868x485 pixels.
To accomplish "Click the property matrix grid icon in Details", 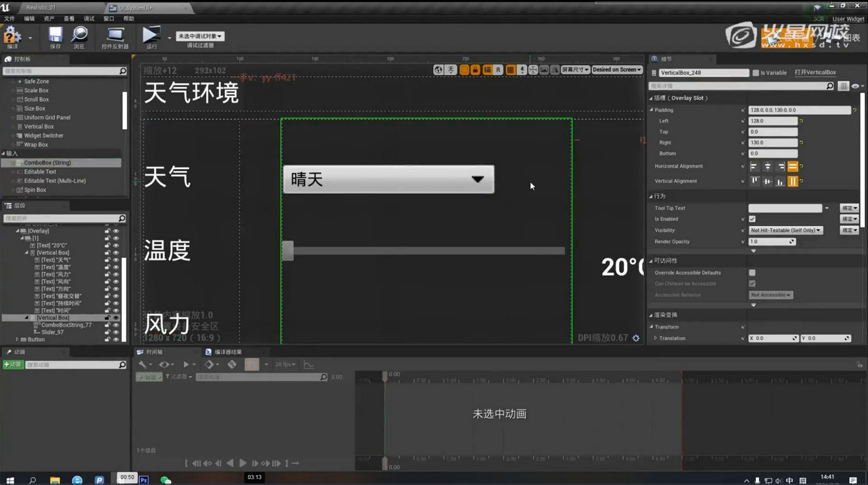I will (843, 86).
